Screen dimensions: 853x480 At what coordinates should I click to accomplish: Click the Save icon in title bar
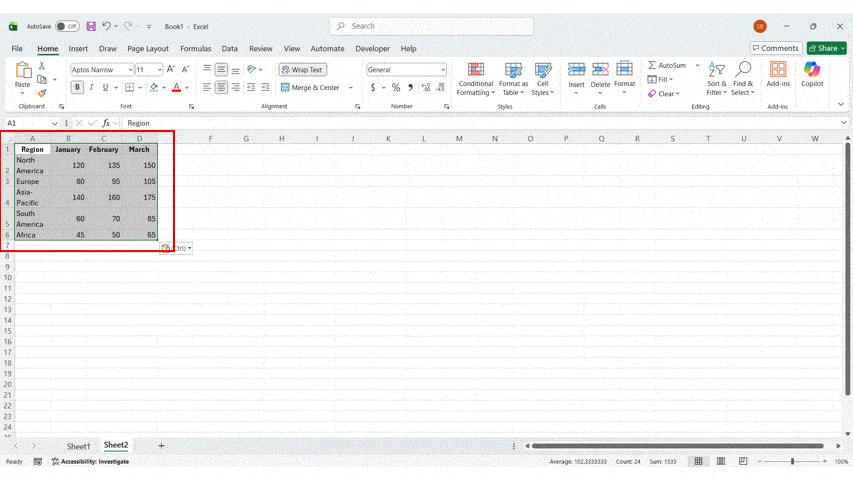coord(91,26)
